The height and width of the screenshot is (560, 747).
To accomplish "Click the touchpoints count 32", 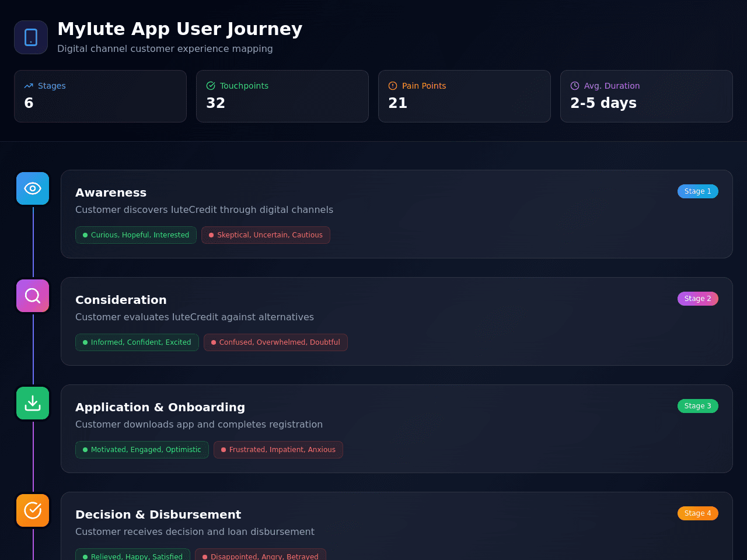I will [x=215, y=103].
